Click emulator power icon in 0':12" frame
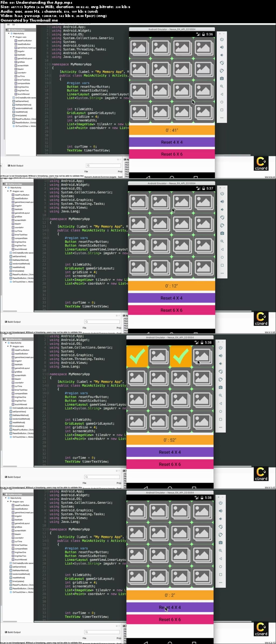This screenshot has width=276, height=644. [222, 194]
